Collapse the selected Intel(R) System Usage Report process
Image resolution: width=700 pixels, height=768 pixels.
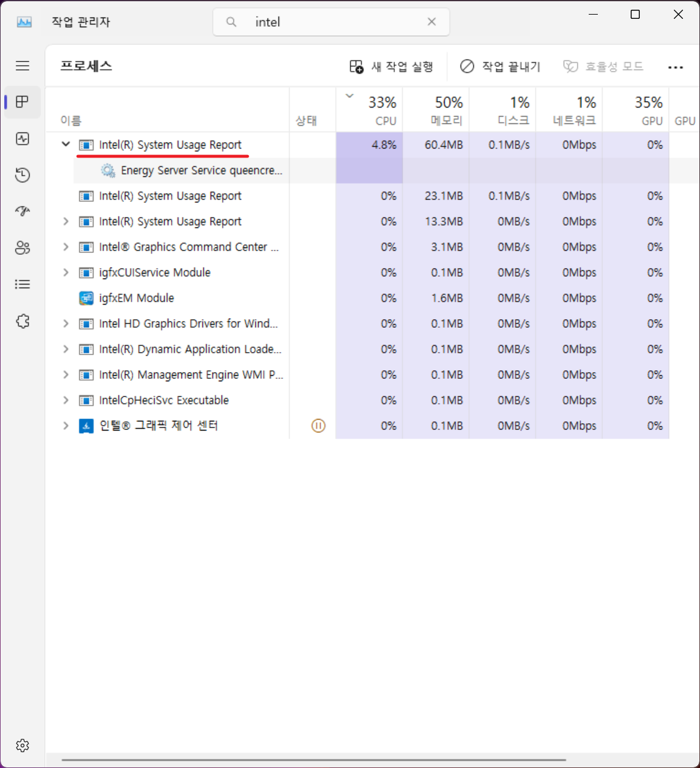coord(65,144)
